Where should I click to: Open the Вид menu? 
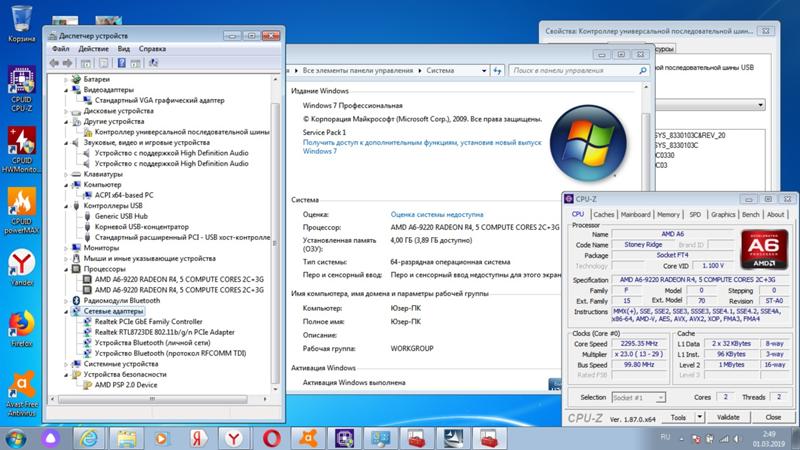click(123, 48)
